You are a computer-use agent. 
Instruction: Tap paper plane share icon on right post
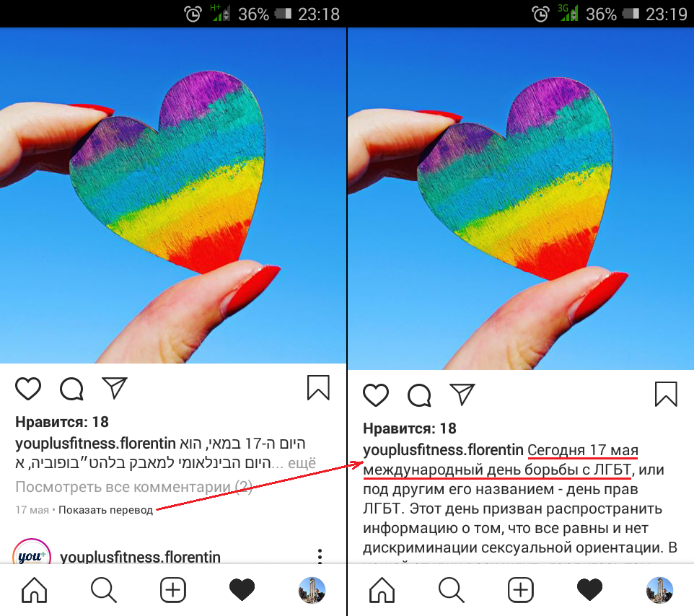tap(462, 394)
